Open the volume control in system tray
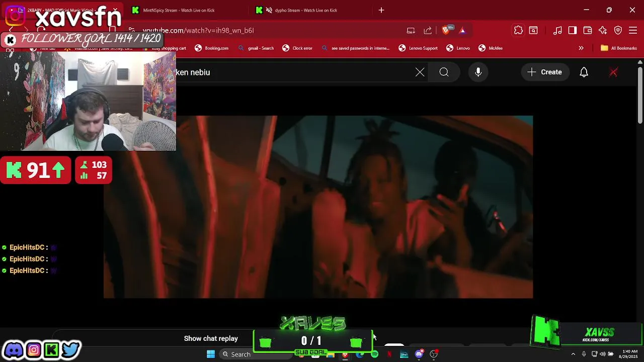Screen dimensions: 644x362 [x=602, y=354]
